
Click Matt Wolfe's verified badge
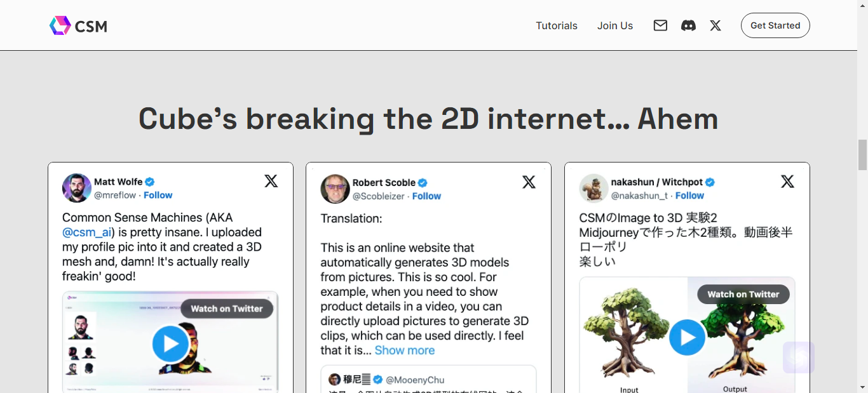coord(150,182)
